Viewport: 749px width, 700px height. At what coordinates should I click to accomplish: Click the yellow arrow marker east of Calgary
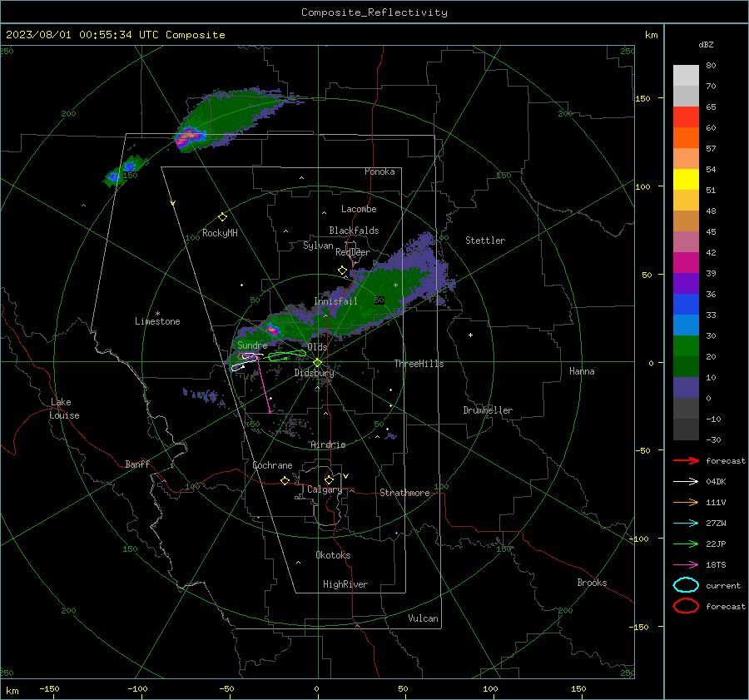[346, 476]
